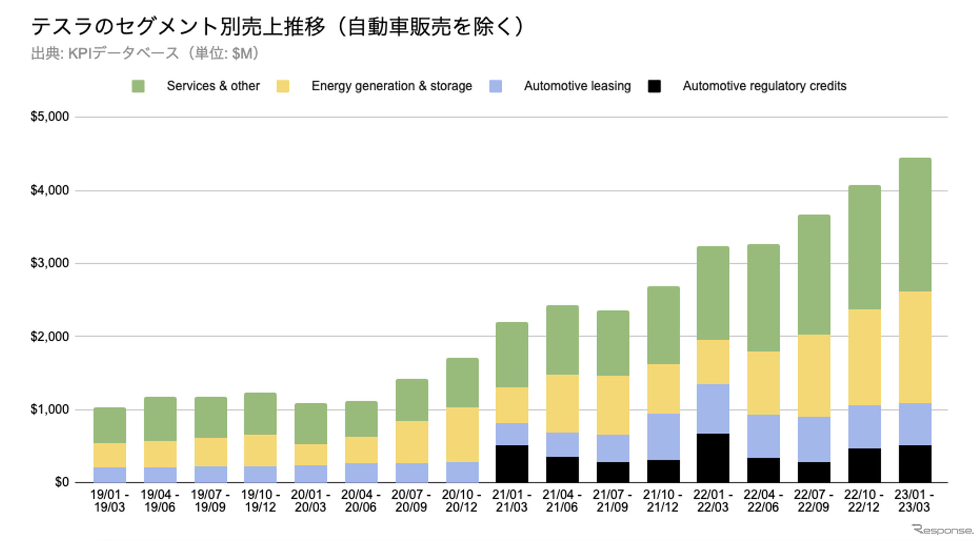Click the $5,000 y-axis label
This screenshot has width=980, height=541.
[50, 117]
